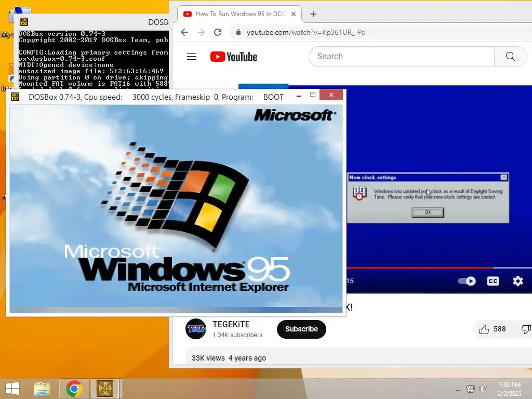Maximize the DOSBox BOOT window

[313, 95]
